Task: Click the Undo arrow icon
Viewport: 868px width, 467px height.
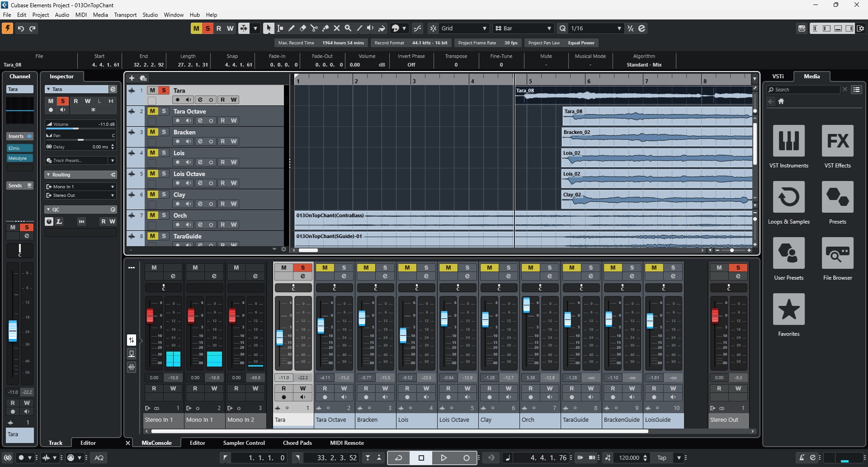Action: [21, 29]
